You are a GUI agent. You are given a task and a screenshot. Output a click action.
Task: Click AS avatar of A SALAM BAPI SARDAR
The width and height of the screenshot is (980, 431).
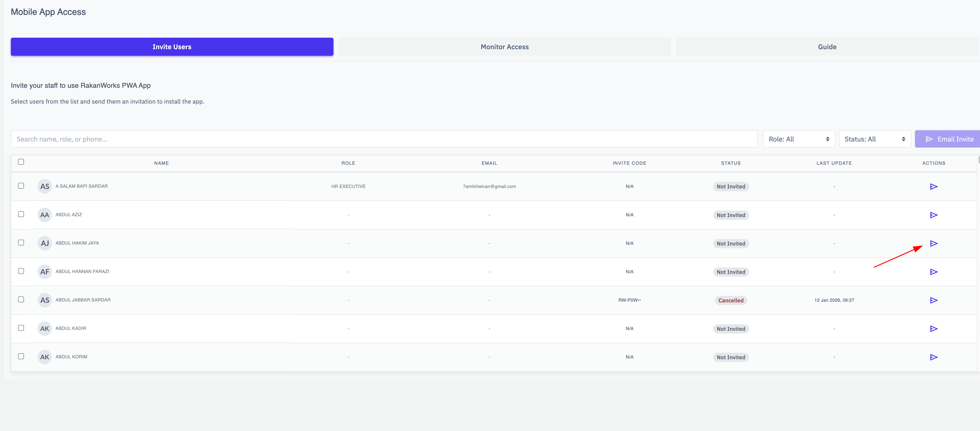point(45,187)
